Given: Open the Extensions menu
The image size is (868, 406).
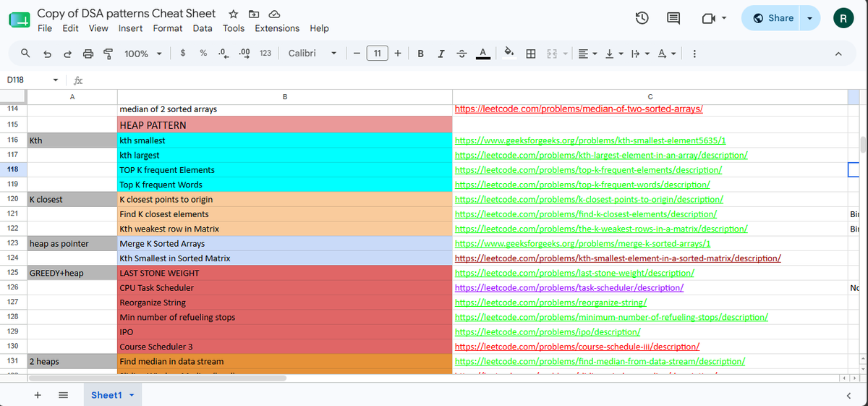Looking at the screenshot, I should click(x=277, y=28).
